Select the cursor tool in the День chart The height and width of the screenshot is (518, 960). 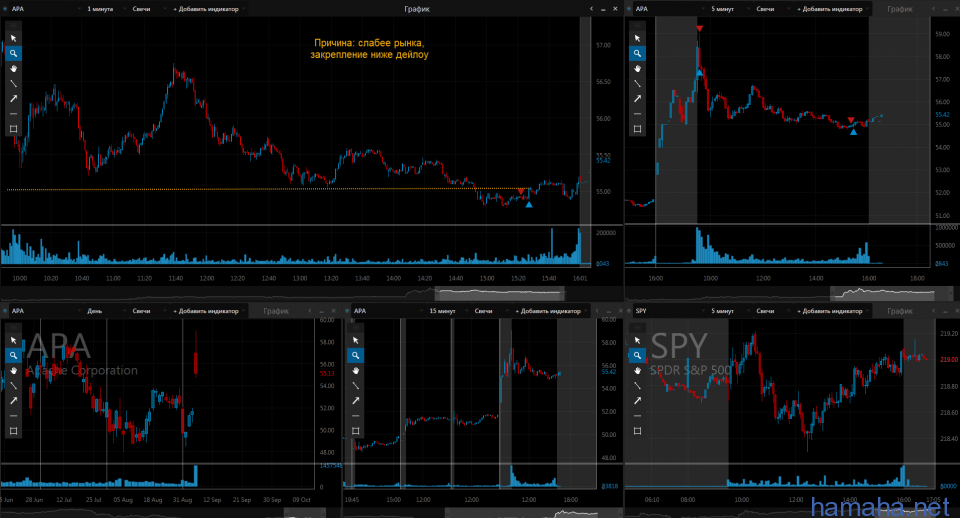13,340
